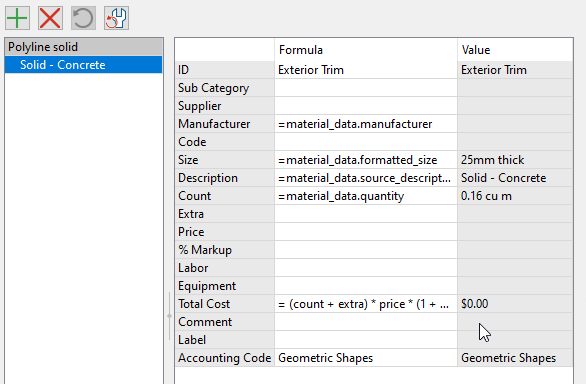
Task: Click the Size row label
Action: coord(225,160)
